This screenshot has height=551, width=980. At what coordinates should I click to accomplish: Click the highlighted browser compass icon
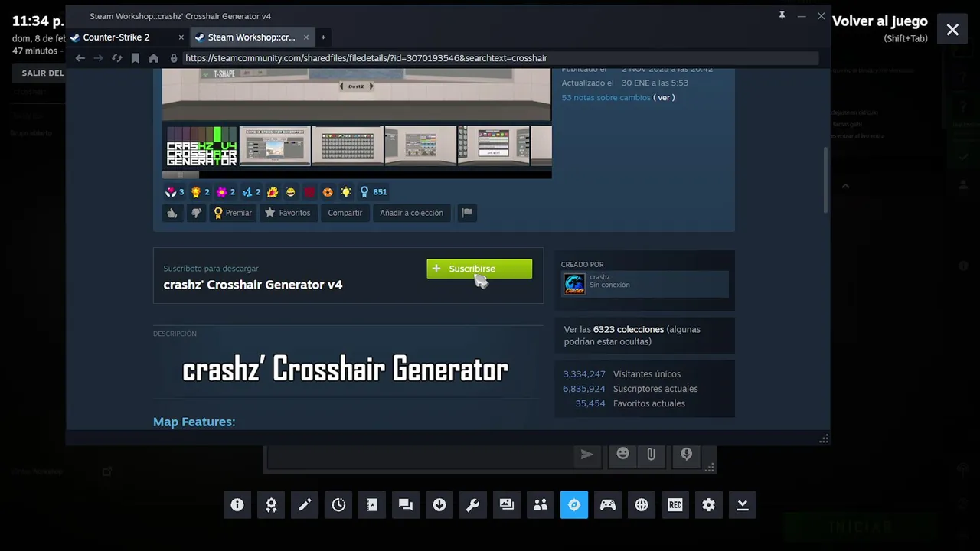pyautogui.click(x=574, y=505)
